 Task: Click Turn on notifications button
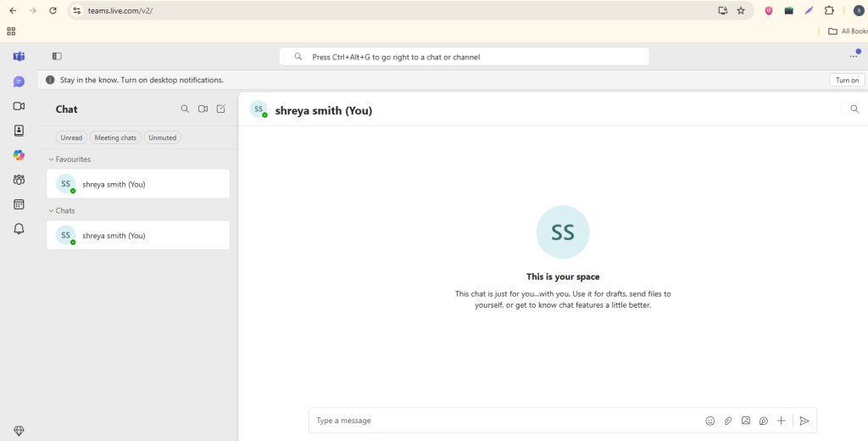847,80
